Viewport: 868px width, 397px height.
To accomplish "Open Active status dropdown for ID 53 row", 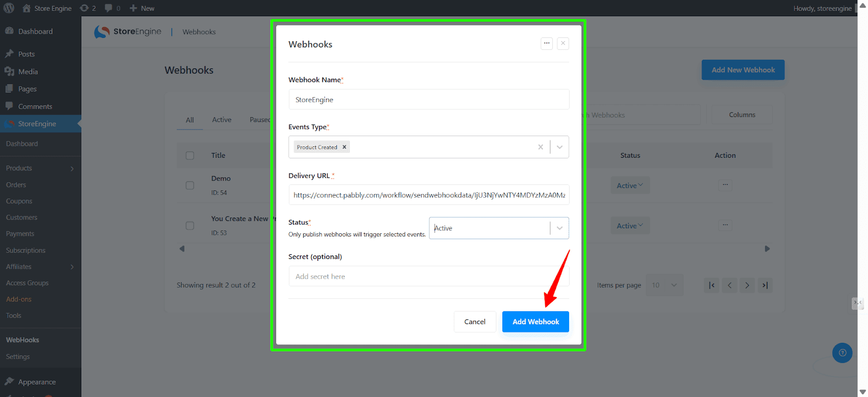I will (630, 226).
